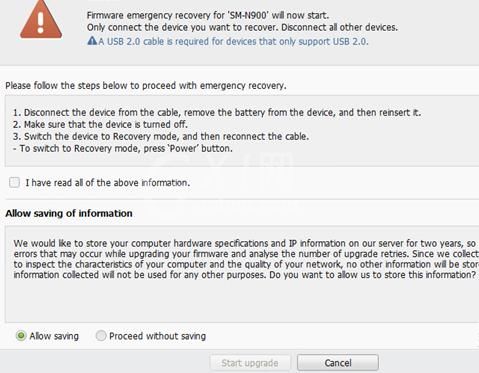Click the 'Firmware emergency recovery for SM-N900' line

coord(208,15)
